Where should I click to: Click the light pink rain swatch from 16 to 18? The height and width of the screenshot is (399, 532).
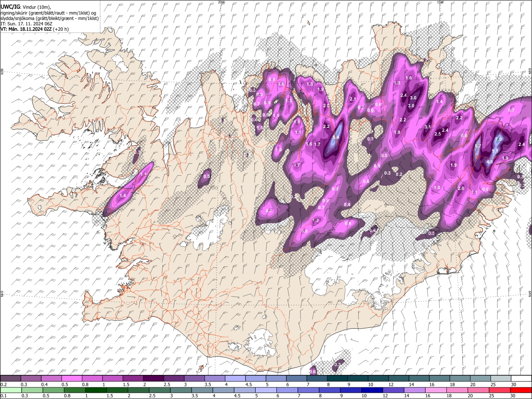pyautogui.click(x=436, y=390)
